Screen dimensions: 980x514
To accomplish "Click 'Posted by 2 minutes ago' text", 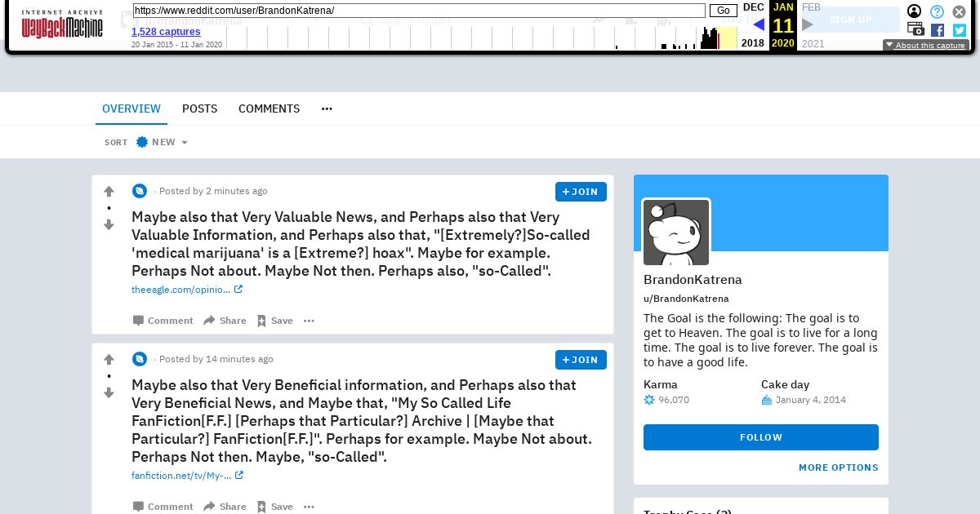I will [x=213, y=191].
